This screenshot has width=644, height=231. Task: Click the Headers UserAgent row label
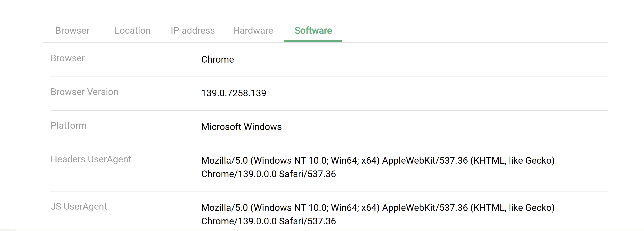tap(91, 159)
